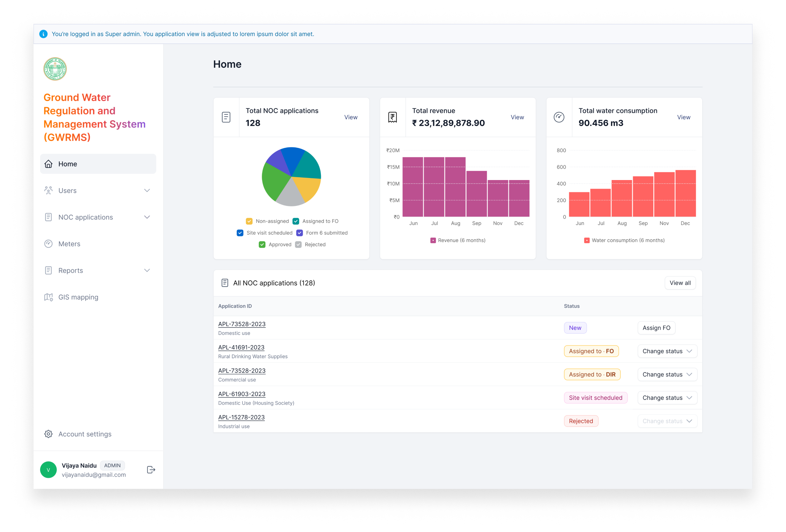
Task: Click the GIS mapping map icon
Action: (x=48, y=297)
